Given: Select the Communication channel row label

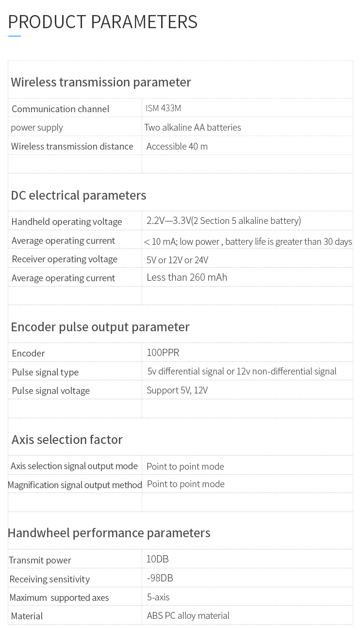Looking at the screenshot, I should (x=61, y=109).
